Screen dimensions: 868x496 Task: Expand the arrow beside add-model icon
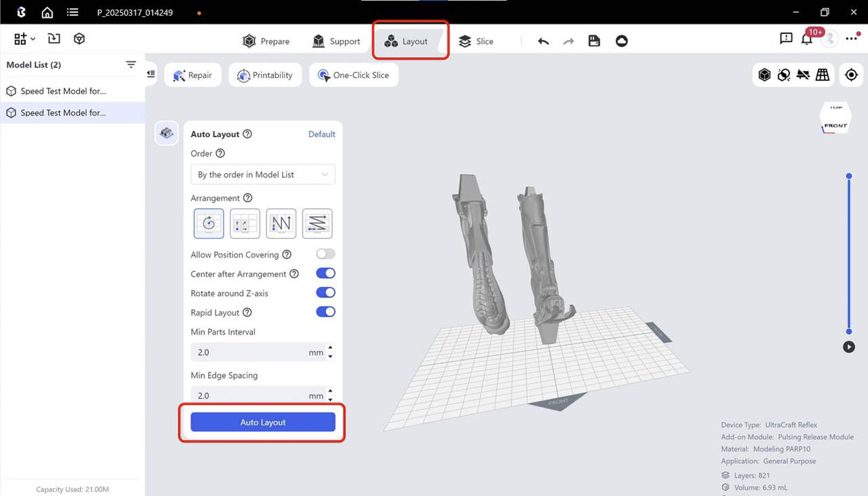(x=33, y=39)
